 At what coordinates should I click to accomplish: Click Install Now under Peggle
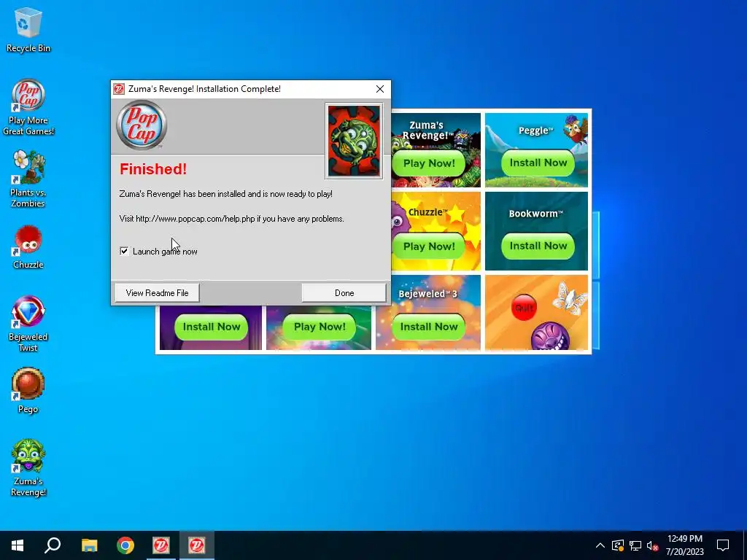pyautogui.click(x=538, y=163)
